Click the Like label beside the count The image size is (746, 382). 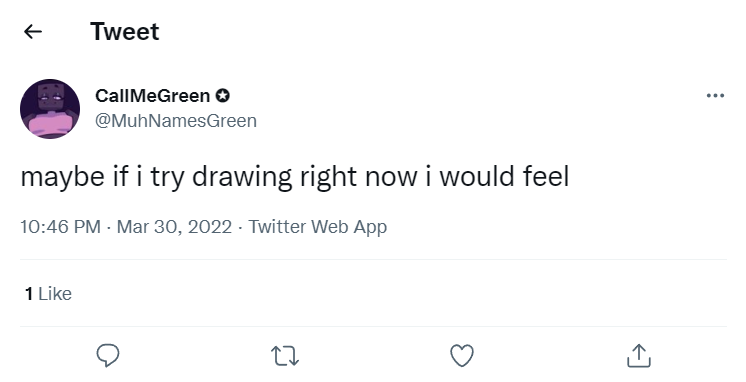coord(55,294)
